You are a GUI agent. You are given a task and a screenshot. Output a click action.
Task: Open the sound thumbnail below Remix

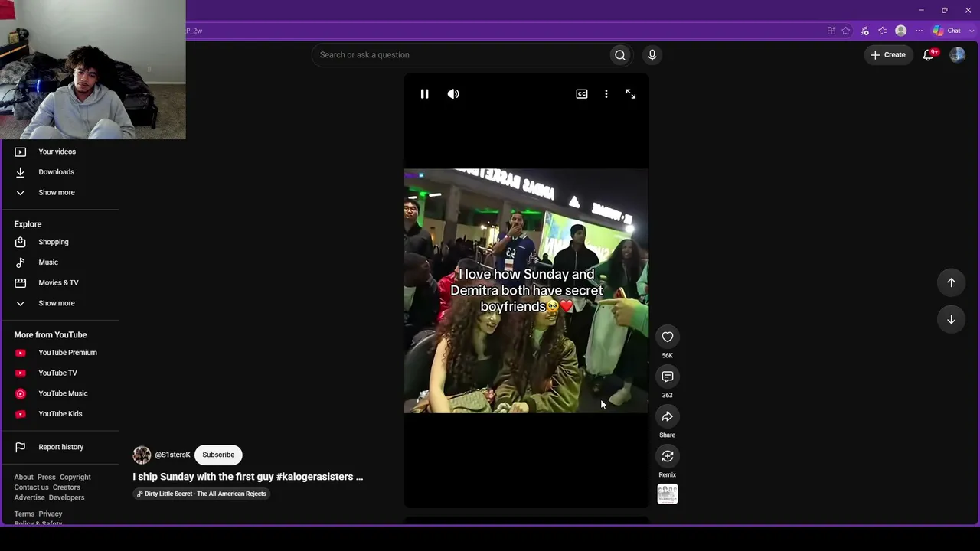pos(668,494)
